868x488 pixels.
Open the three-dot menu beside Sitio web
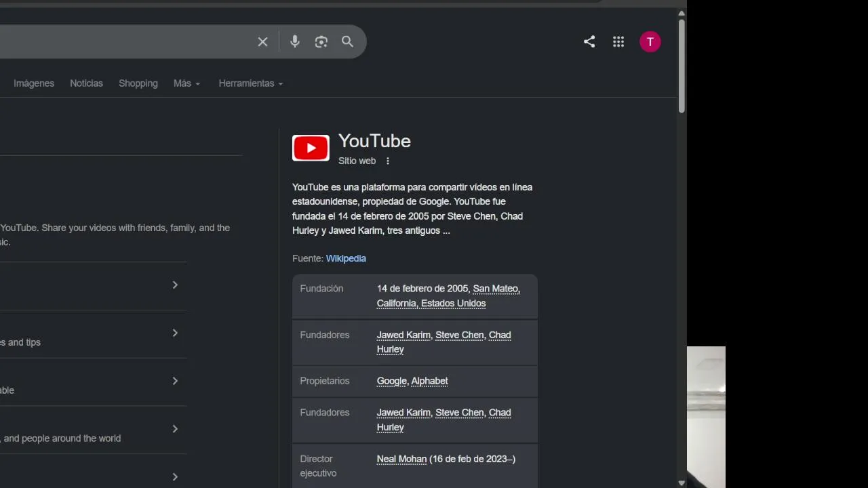pyautogui.click(x=388, y=161)
